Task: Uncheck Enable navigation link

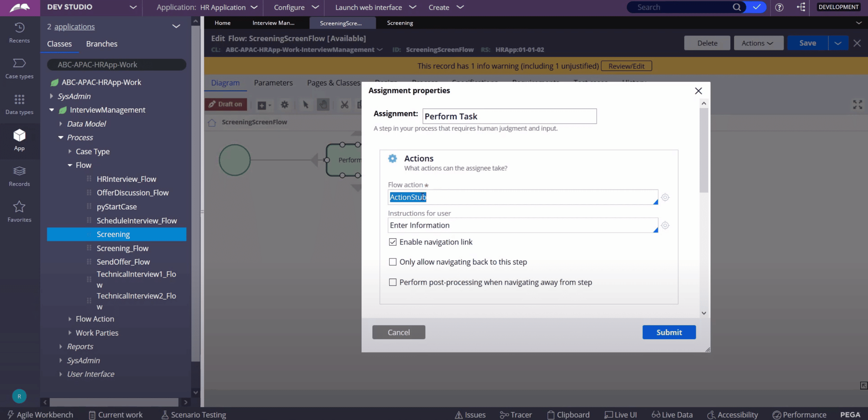Action: pyautogui.click(x=393, y=242)
